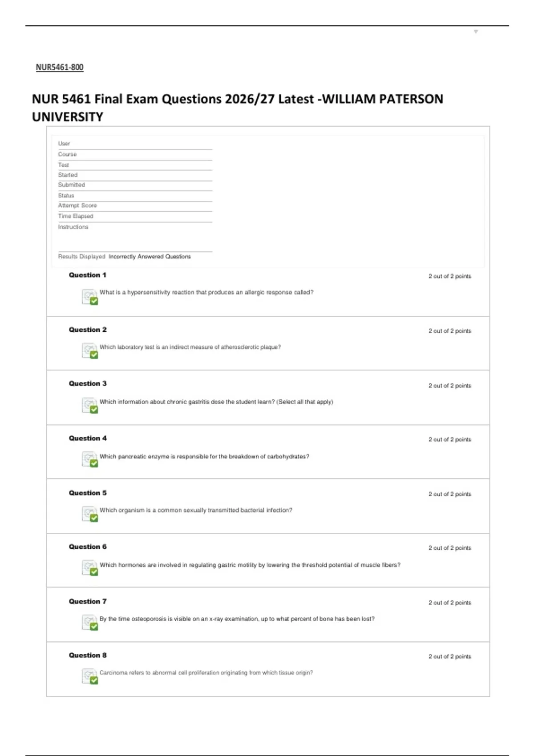
Task: Click the small dropdown arrow at top right
Action: [476, 32]
